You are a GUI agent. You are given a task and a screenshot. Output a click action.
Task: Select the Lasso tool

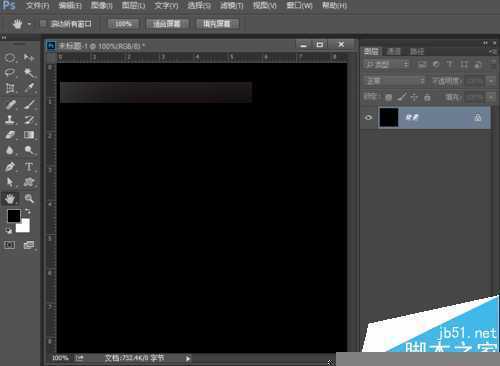(10, 73)
